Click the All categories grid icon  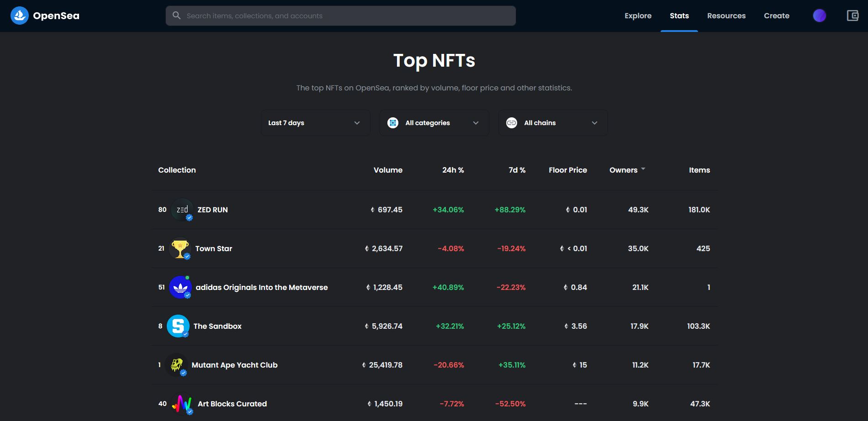393,123
